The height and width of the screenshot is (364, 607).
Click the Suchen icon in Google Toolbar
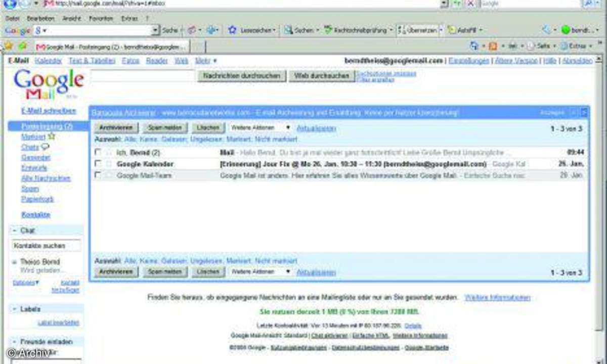[x=288, y=30]
